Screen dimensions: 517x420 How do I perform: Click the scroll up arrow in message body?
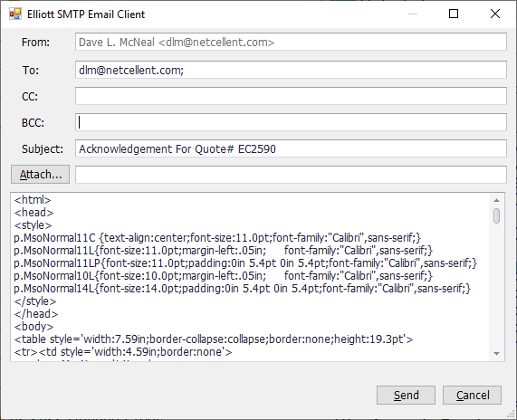point(496,200)
